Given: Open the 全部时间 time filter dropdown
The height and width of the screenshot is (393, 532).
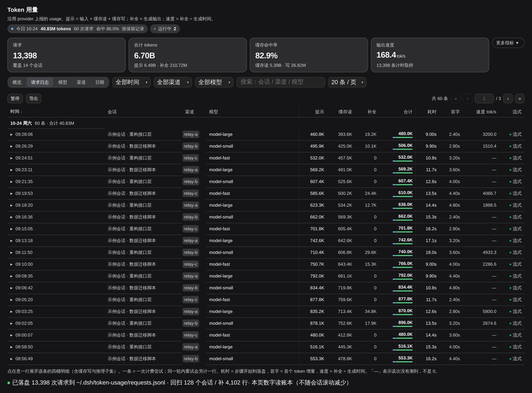Looking at the screenshot, I should click(132, 82).
